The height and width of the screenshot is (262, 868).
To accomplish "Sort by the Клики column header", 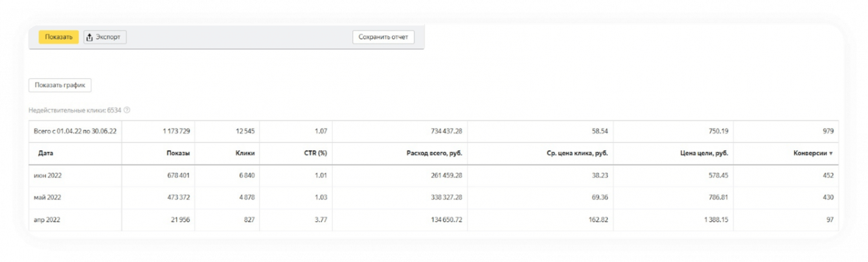I will 245,153.
